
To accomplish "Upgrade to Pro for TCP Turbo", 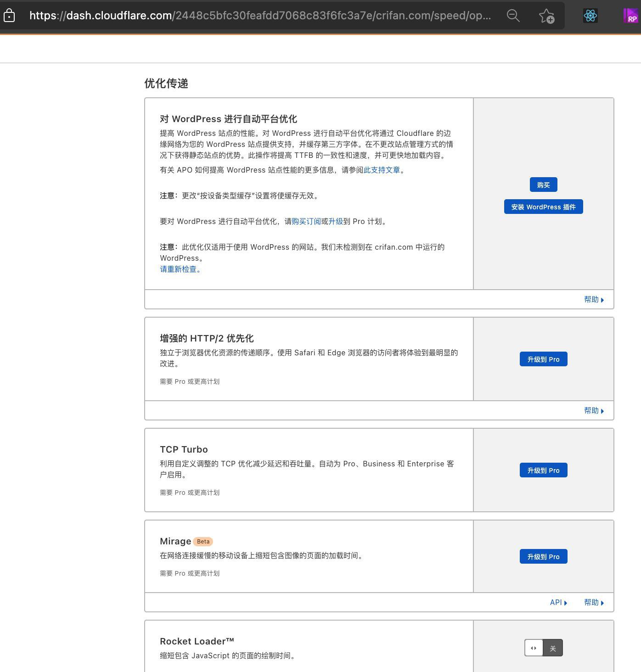I will point(543,470).
